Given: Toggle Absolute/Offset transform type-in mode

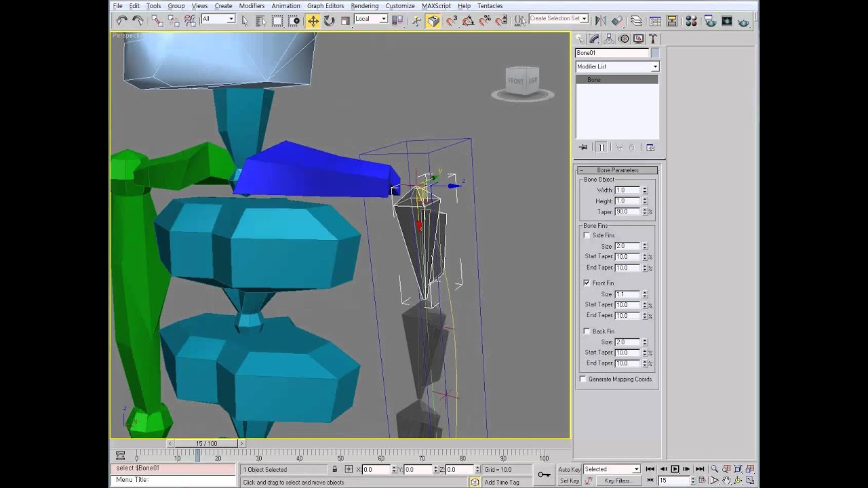Looking at the screenshot, I should (x=349, y=469).
